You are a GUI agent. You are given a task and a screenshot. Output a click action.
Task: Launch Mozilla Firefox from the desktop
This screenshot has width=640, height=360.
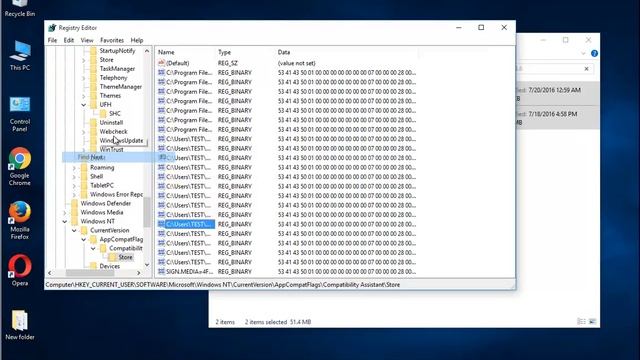tap(20, 220)
